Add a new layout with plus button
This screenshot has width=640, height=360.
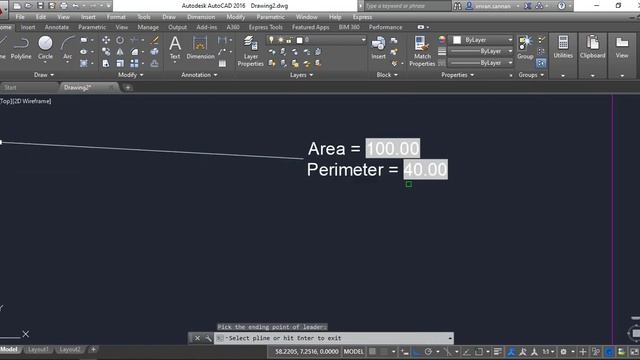click(x=93, y=349)
